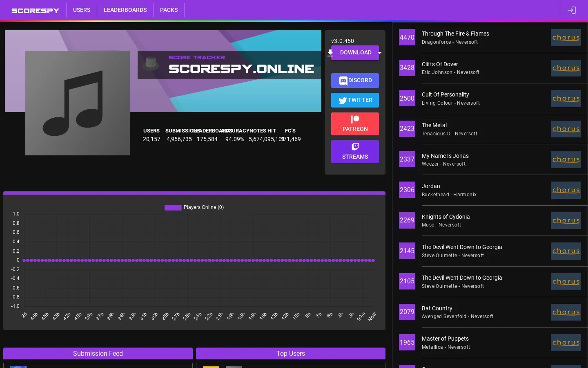588x368 pixels.
Task: Open the Streams button
Action: pos(355,152)
